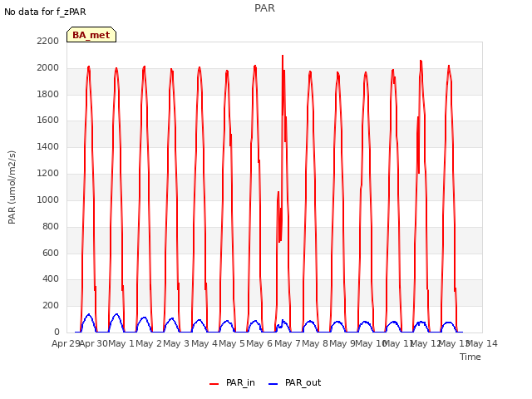532x399 pixels.
Task: Click the 1200 y-axis tick label
Action: click(x=48, y=174)
